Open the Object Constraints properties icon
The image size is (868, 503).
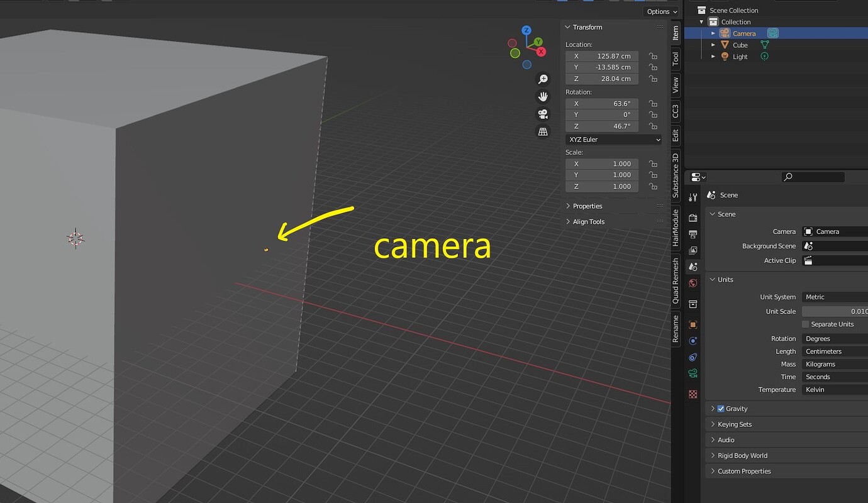693,357
